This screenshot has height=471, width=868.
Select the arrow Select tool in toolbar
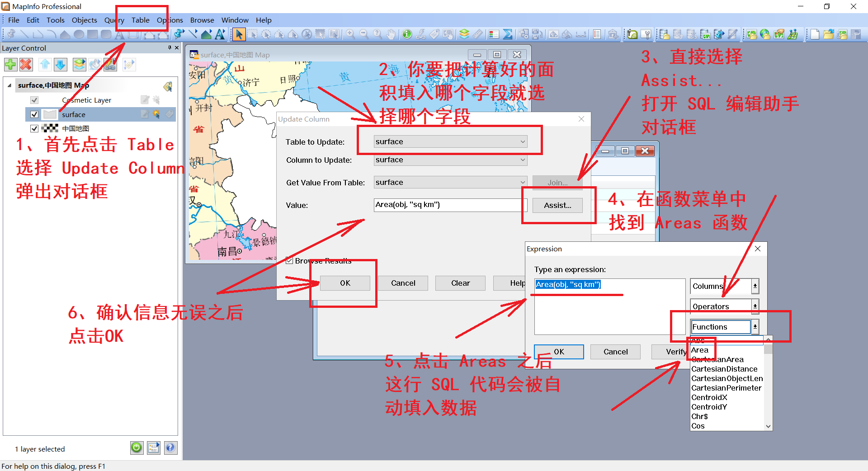point(239,34)
